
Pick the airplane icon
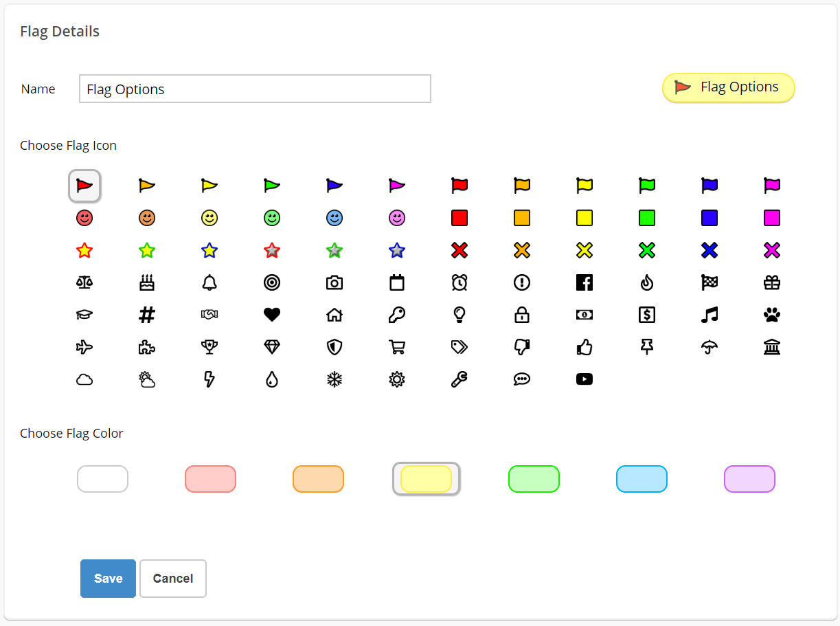(84, 347)
